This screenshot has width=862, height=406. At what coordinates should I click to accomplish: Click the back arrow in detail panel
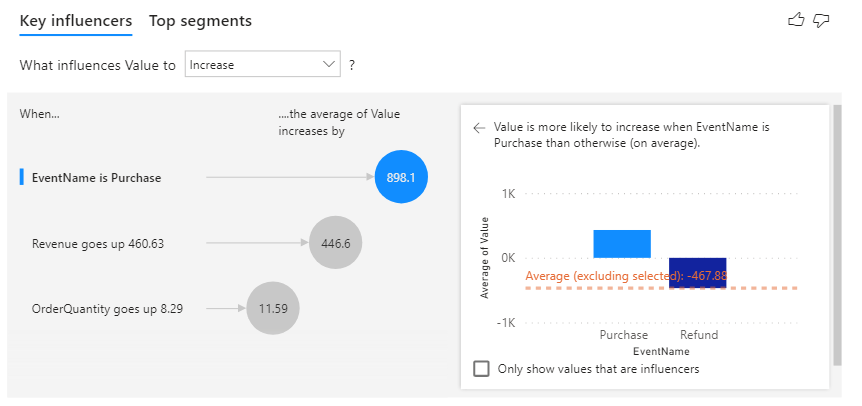point(479,128)
